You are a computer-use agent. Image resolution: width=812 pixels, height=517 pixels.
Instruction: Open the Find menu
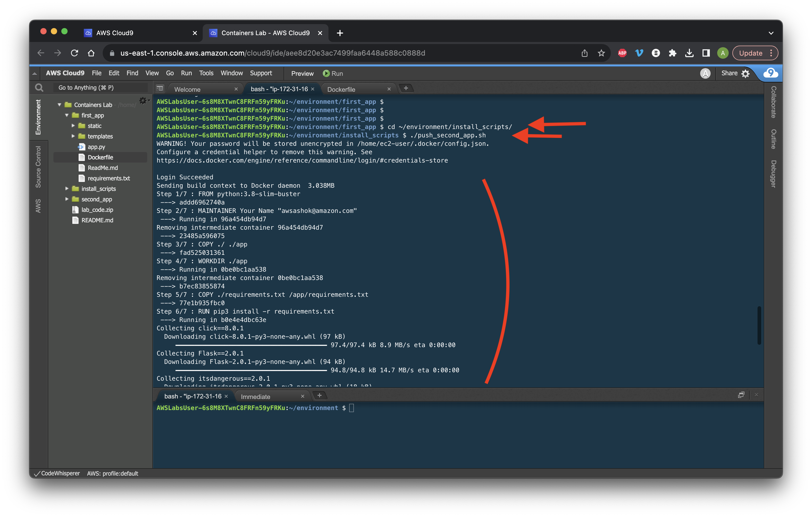[x=132, y=73]
